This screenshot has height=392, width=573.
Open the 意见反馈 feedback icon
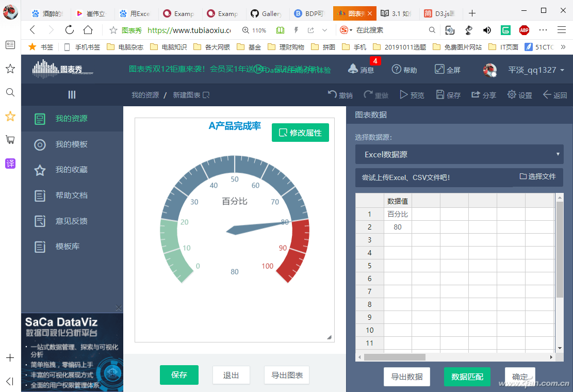(x=40, y=221)
